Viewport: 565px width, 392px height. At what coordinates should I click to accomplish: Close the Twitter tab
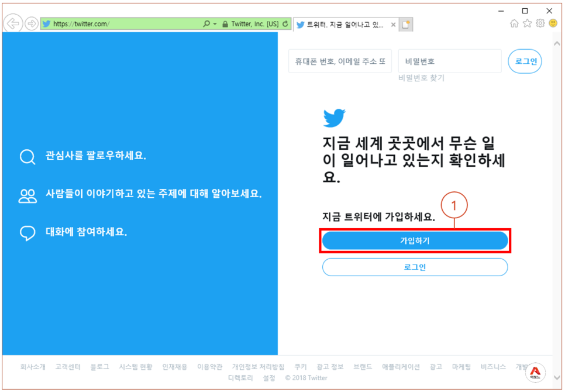pos(394,25)
